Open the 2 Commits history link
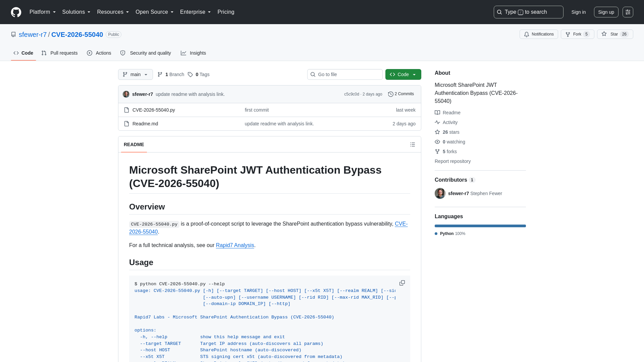644x362 pixels. click(401, 94)
